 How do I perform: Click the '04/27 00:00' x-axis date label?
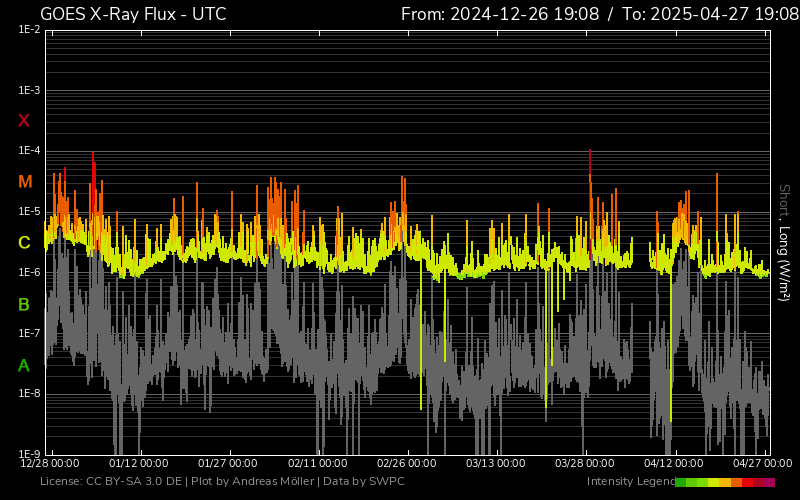tap(763, 463)
